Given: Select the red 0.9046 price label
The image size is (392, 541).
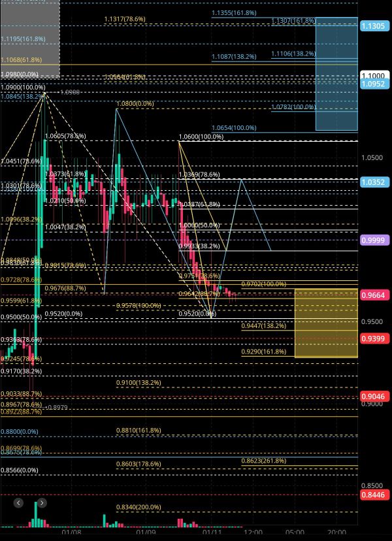Looking at the screenshot, I should point(375,396).
